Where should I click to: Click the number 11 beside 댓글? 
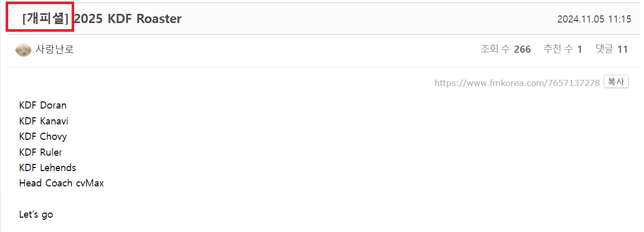[623, 50]
